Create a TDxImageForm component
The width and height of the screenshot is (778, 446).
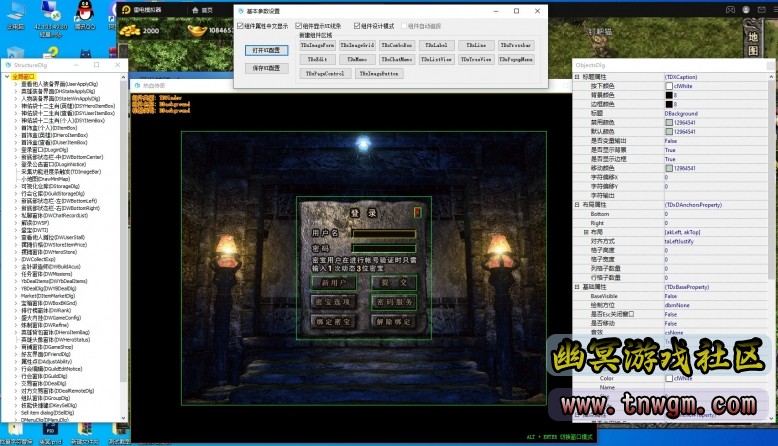click(318, 45)
